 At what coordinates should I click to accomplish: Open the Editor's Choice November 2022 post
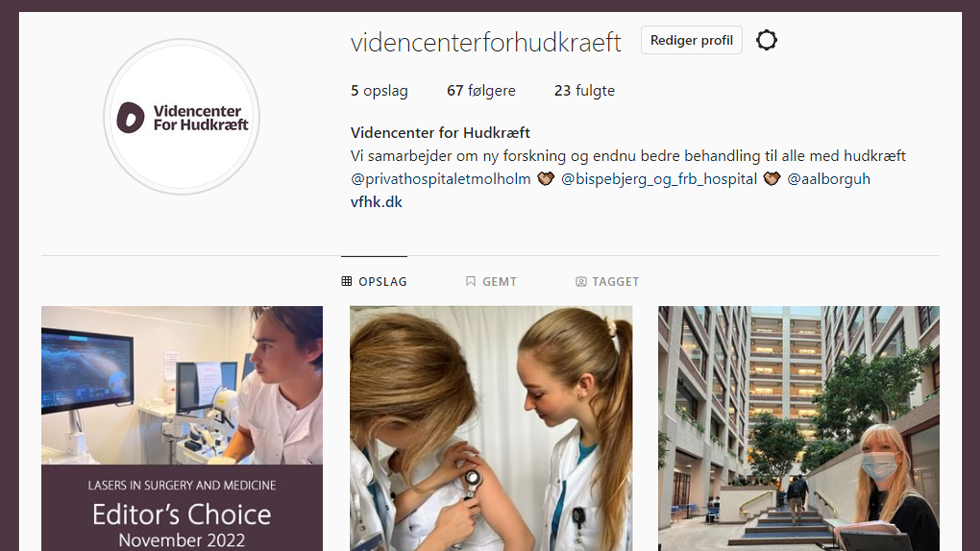[182, 429]
